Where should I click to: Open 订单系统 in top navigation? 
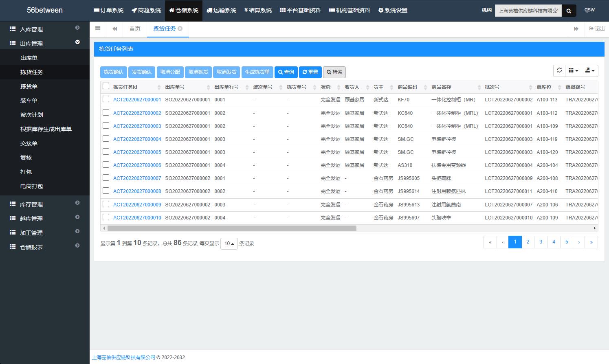108,10
